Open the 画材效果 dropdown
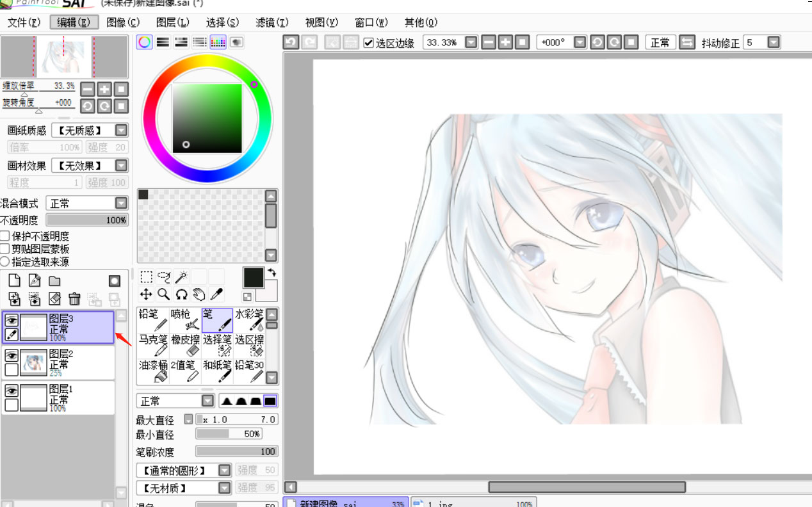This screenshot has width=812, height=507. pyautogui.click(x=121, y=166)
